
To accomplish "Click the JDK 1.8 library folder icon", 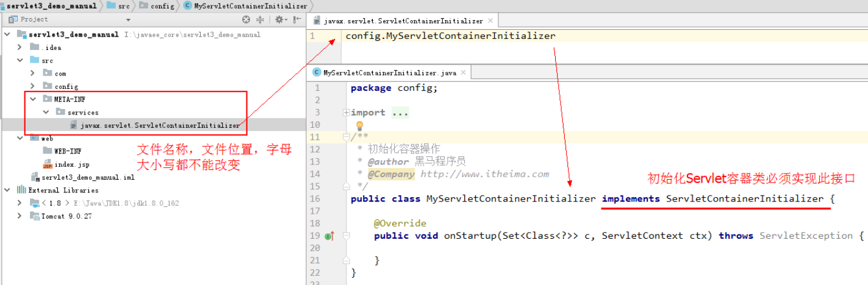I will pyautogui.click(x=35, y=203).
